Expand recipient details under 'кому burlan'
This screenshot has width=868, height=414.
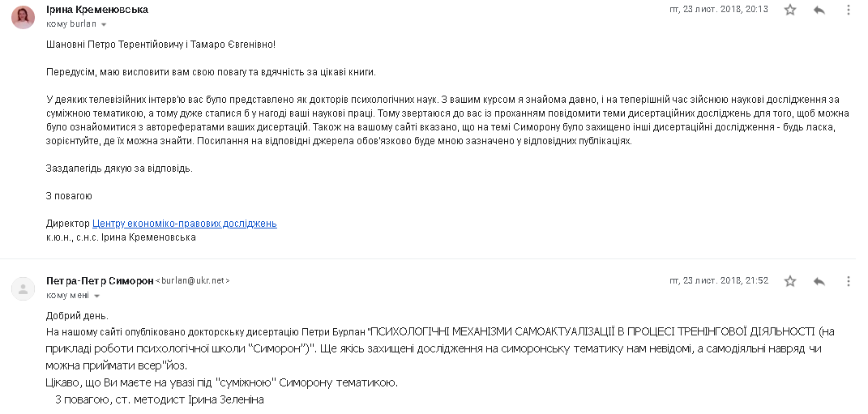(104, 24)
